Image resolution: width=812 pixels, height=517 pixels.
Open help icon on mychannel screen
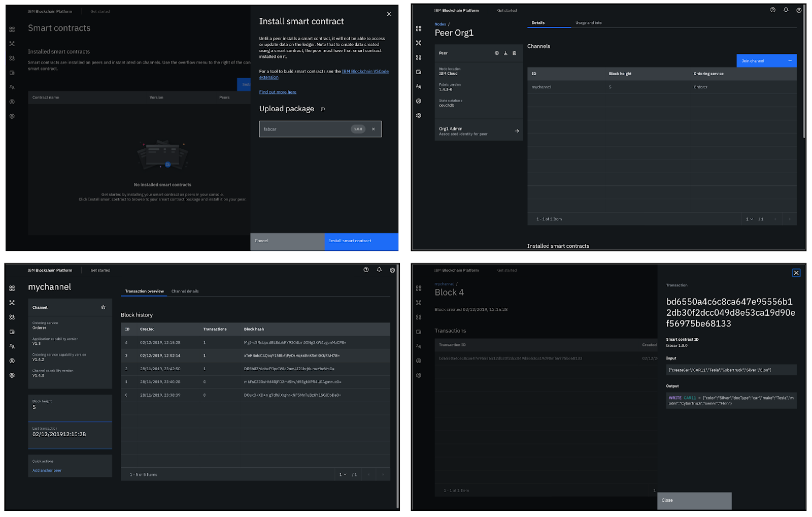click(x=366, y=270)
